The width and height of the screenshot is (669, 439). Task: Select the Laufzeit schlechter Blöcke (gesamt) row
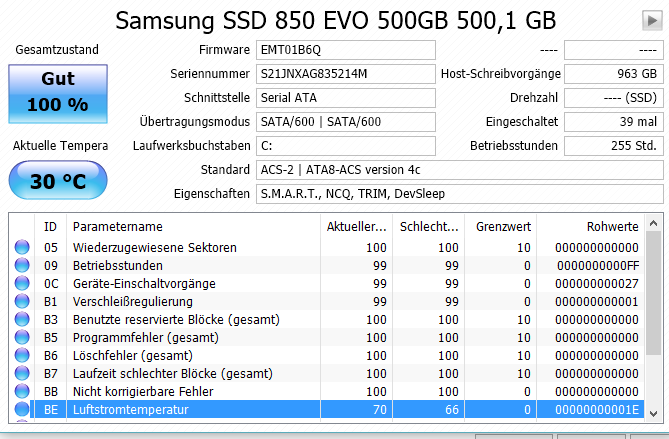326,373
